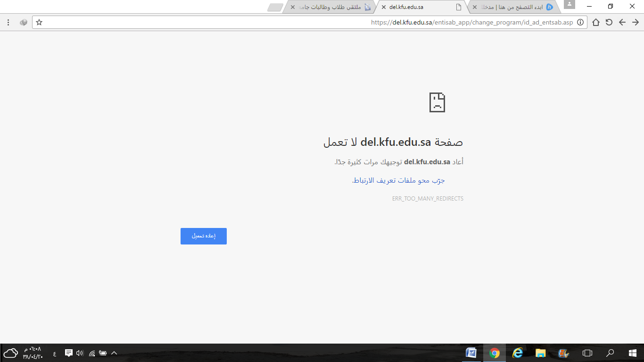Screen dimensions: 644x362
Task: Open the weather cloud icon in taskbar
Action: coord(10,353)
